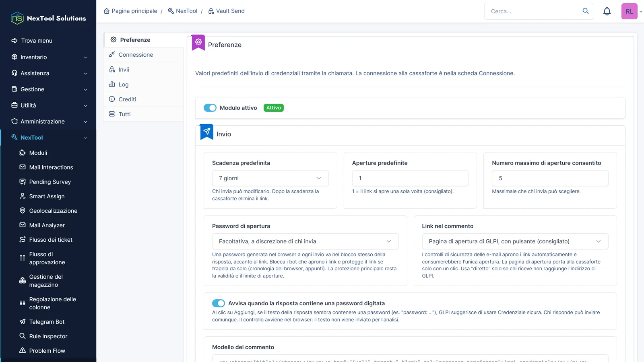Open the Vault Send breadcrumb link
The image size is (644, 362).
click(226, 11)
